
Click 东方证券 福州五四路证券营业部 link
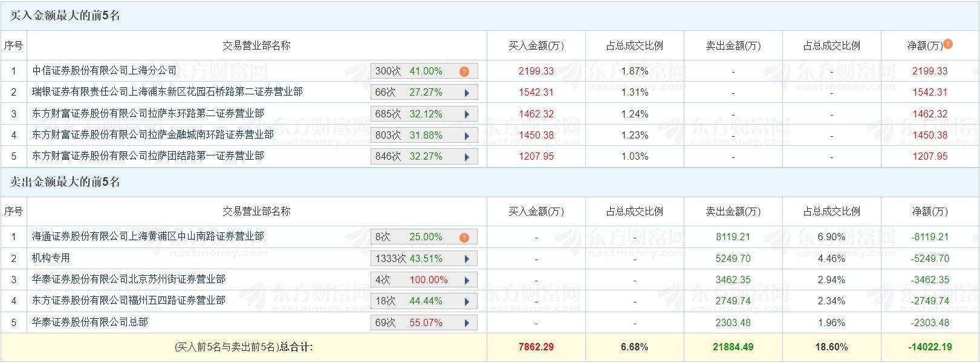pos(128,301)
